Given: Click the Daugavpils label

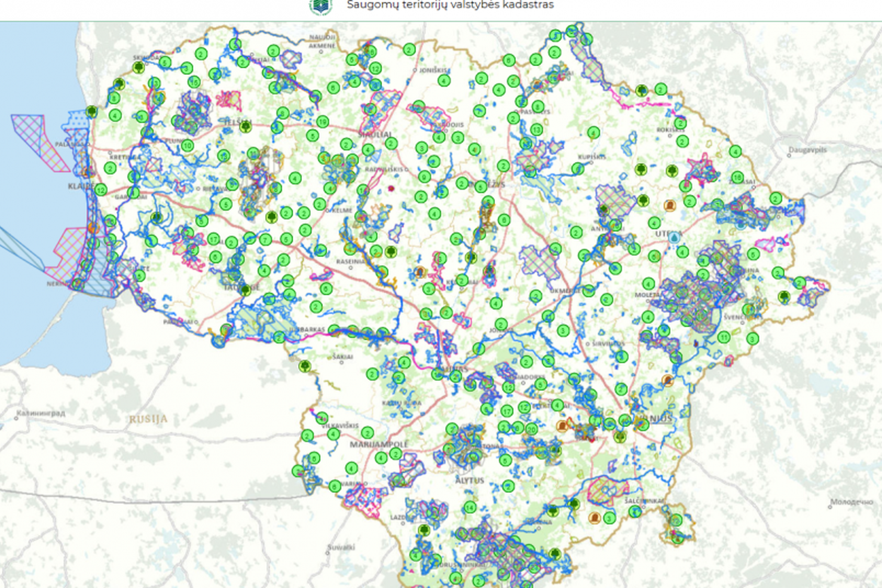Looking at the screenshot, I should [x=808, y=150].
